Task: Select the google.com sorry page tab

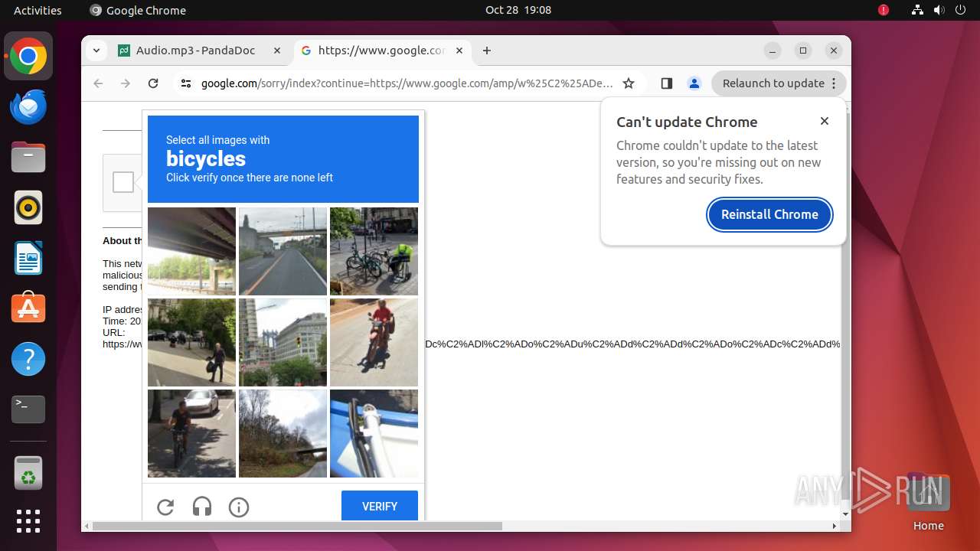Action: [384, 51]
